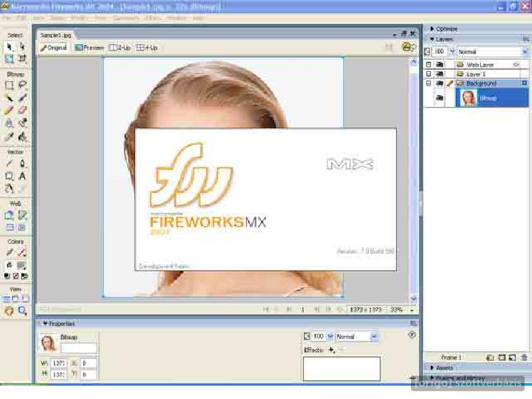Screen dimensions: 532x399
Task: Open Properties blend mode Normal dropdown
Action: coord(374,336)
